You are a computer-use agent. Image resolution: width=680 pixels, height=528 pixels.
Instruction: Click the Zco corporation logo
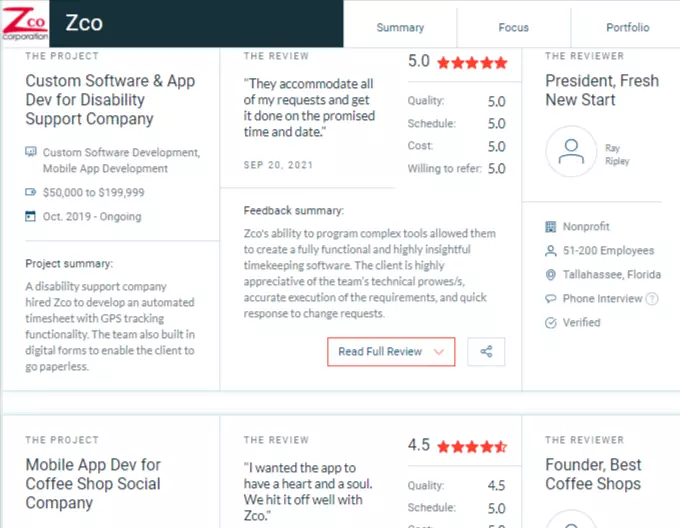tap(25, 23)
